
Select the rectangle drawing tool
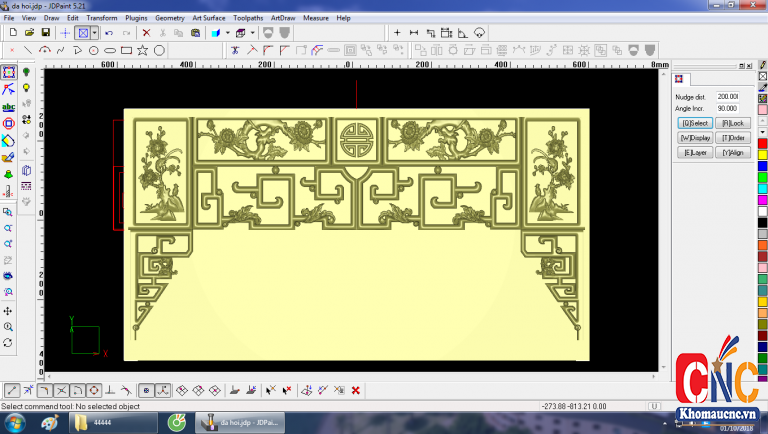(x=126, y=50)
